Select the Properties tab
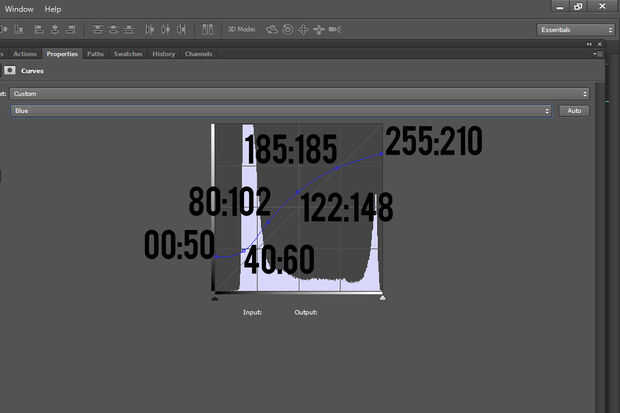 pos(62,54)
